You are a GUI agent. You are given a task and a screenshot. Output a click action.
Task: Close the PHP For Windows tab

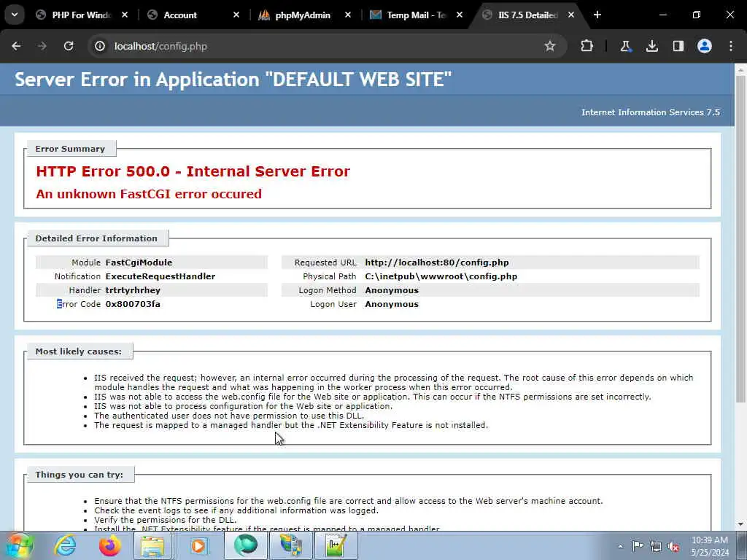point(125,15)
